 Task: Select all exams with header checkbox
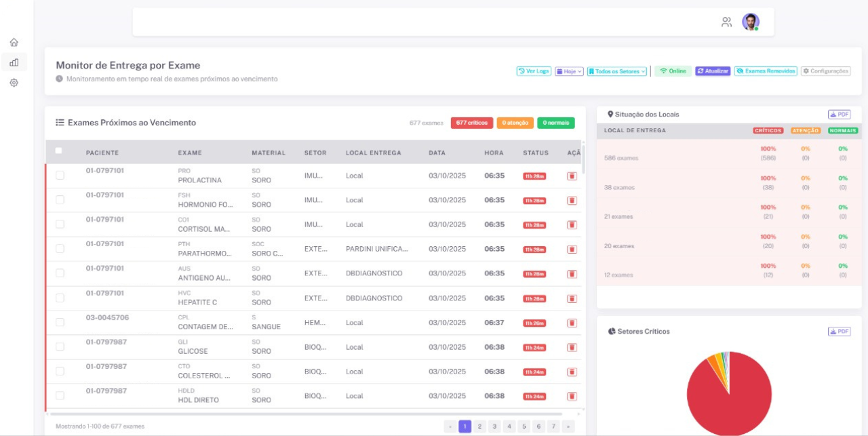59,151
